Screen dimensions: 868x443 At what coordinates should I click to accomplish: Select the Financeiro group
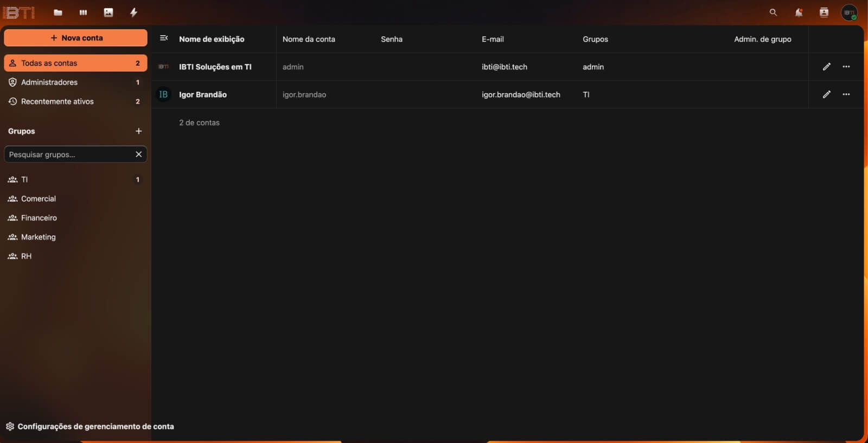pyautogui.click(x=75, y=218)
